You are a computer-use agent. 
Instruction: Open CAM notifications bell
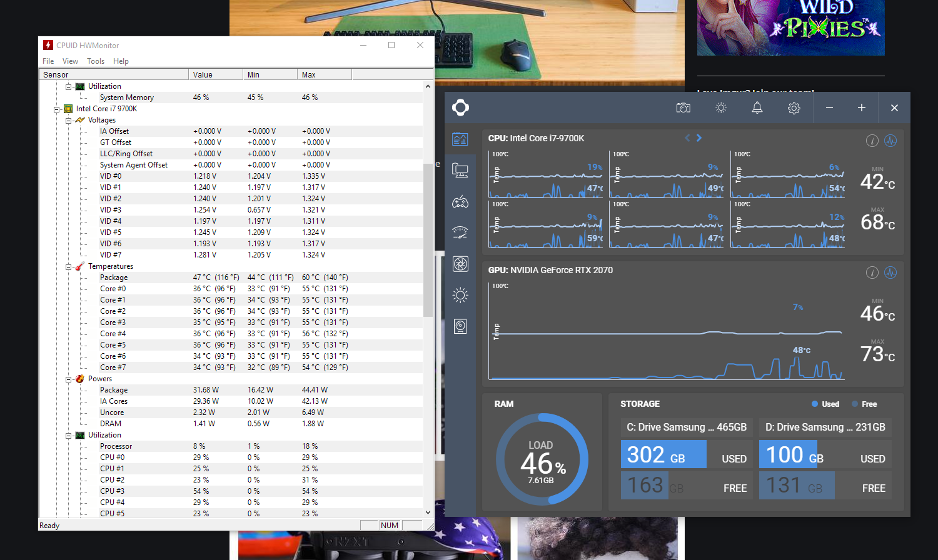[x=757, y=108]
